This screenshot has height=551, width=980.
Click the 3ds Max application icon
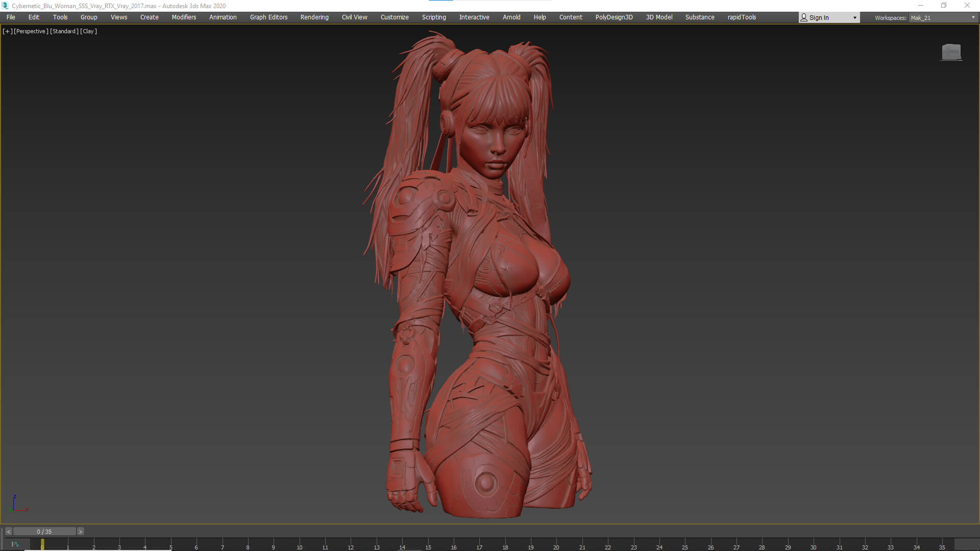pos(5,6)
